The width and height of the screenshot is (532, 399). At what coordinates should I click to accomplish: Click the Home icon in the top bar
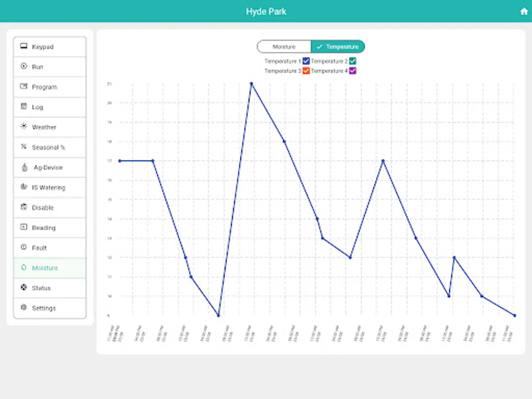click(x=524, y=11)
